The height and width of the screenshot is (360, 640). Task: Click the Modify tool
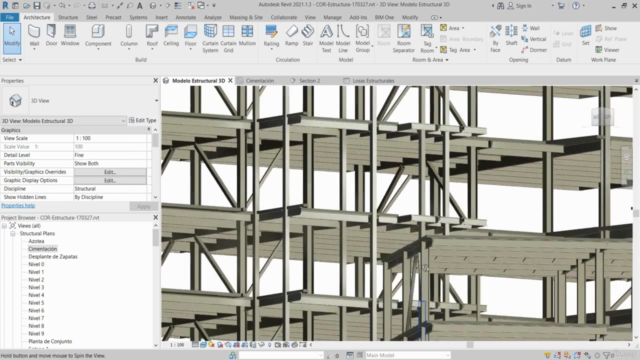tap(12, 38)
